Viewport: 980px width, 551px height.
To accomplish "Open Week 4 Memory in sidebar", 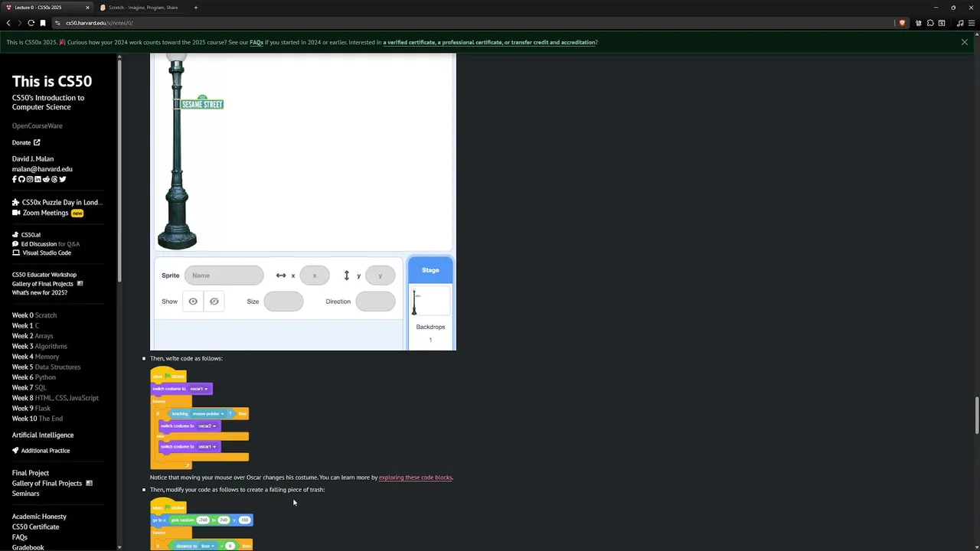I will pos(35,357).
